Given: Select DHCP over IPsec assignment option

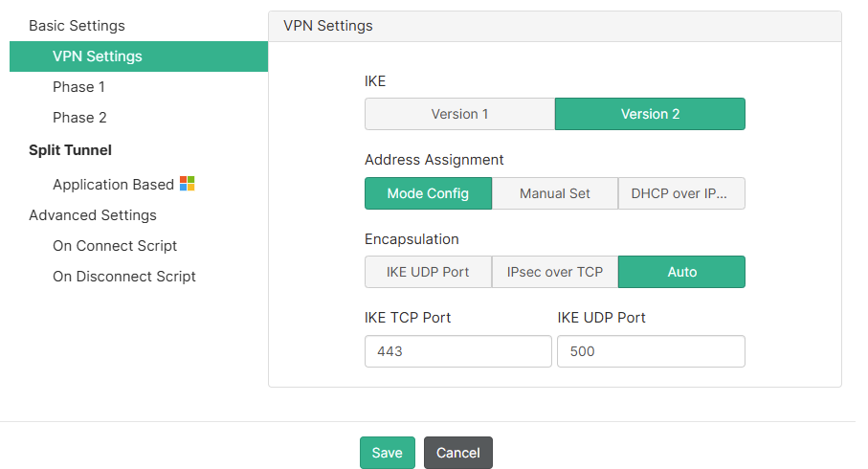Looking at the screenshot, I should coord(680,193).
